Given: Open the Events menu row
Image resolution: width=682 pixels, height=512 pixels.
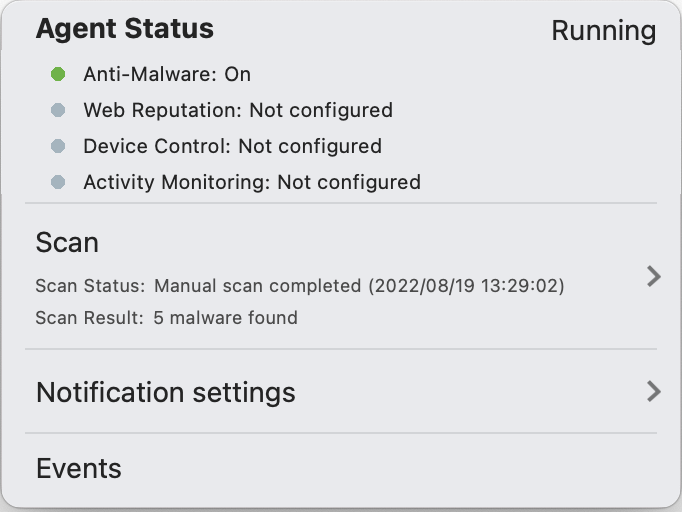Looking at the screenshot, I should click(x=79, y=468).
